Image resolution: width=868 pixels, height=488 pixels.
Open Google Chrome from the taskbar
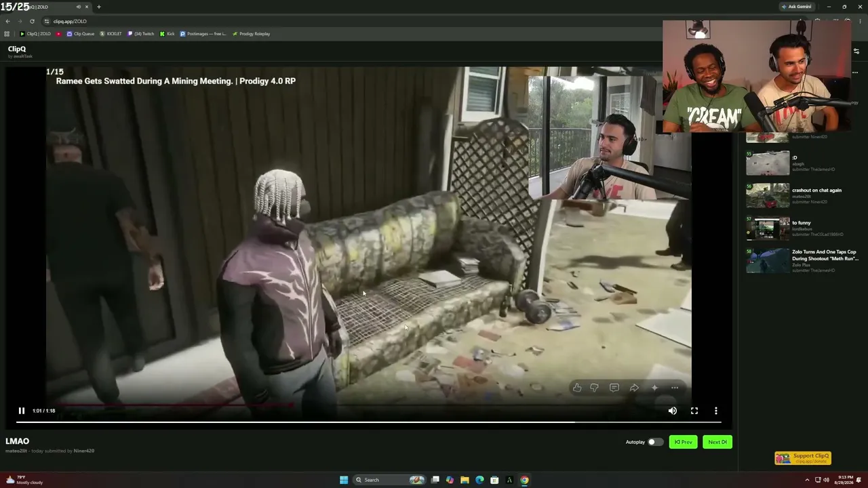524,480
